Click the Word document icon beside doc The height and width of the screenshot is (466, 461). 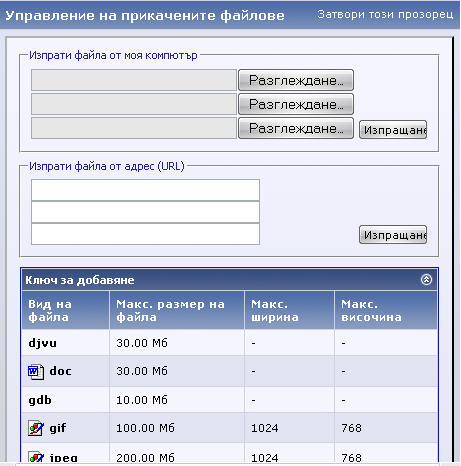pos(36,372)
